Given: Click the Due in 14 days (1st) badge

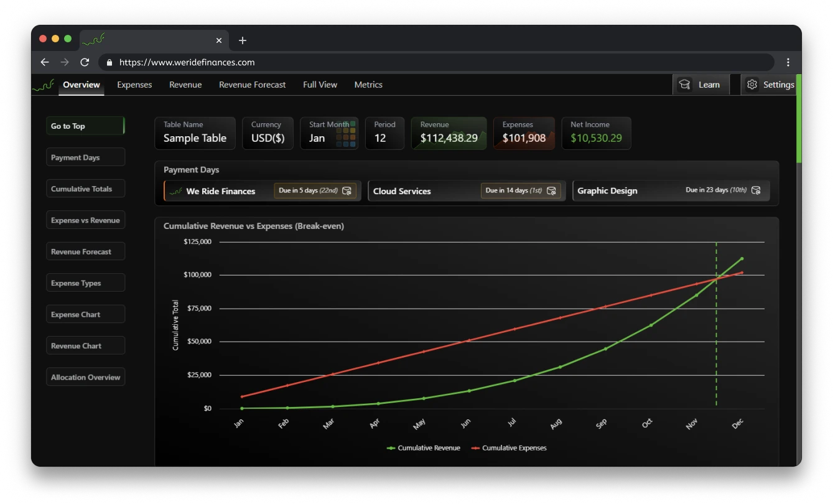Looking at the screenshot, I should [521, 191].
